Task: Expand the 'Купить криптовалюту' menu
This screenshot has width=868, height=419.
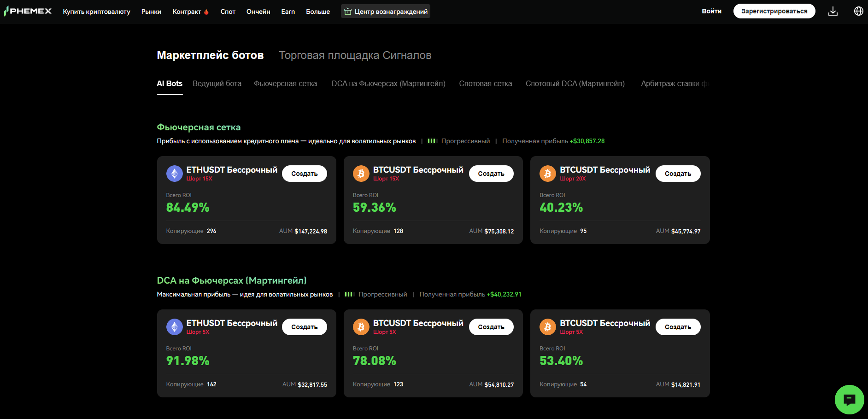Action: click(96, 12)
